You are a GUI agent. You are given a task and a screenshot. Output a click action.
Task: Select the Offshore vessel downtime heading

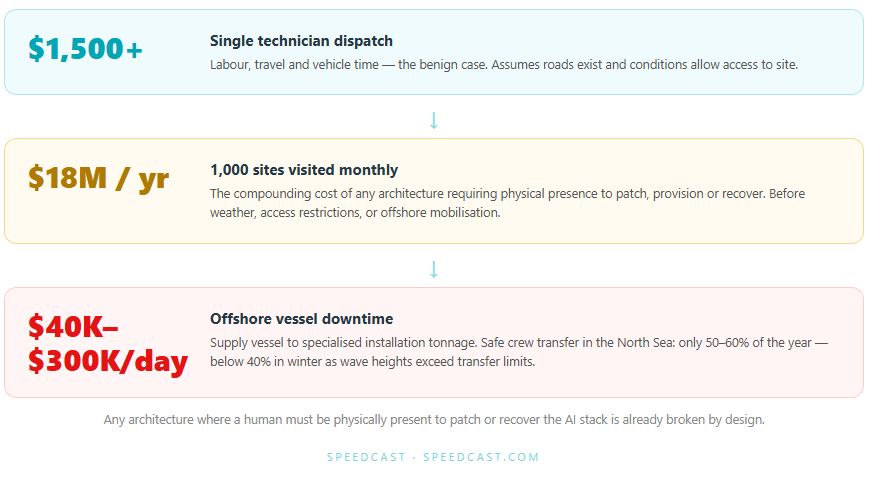pyautogui.click(x=302, y=319)
